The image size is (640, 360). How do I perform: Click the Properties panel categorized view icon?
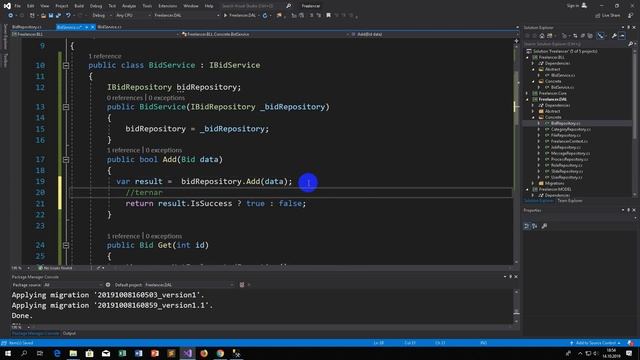coord(527,226)
